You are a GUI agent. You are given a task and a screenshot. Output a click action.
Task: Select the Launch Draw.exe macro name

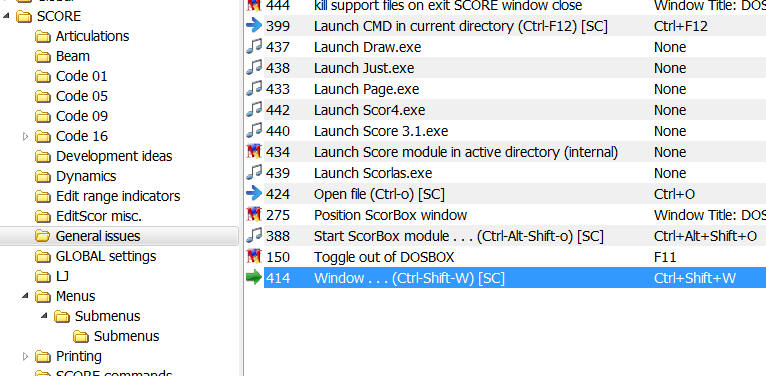367,47
